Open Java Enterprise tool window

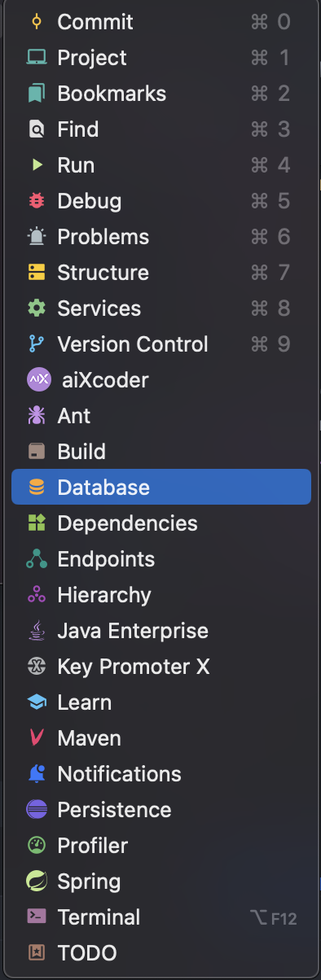tap(161, 631)
